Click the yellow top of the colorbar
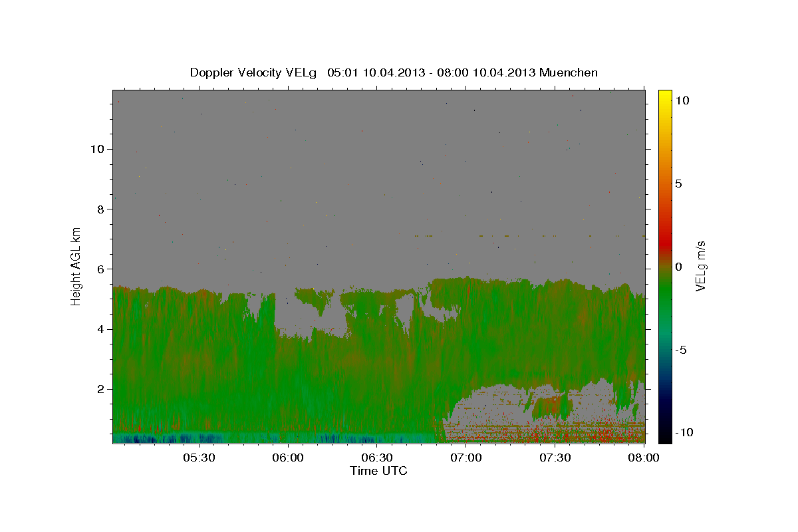 coord(664,96)
